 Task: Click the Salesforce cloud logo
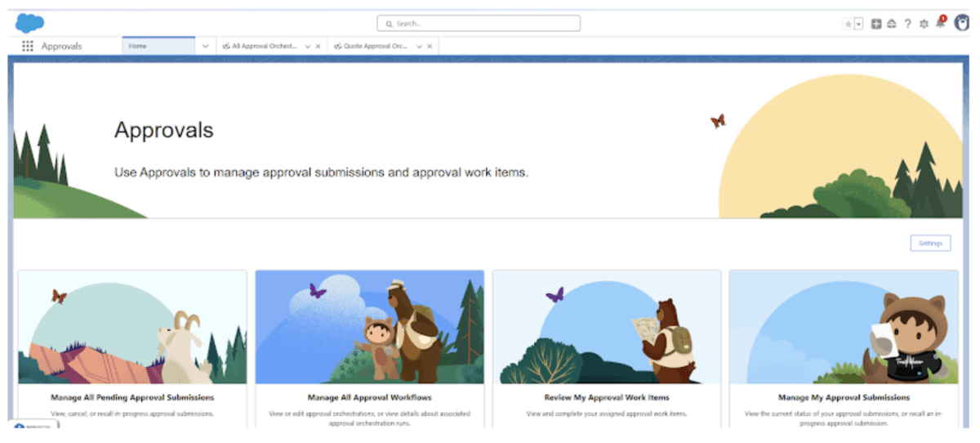click(29, 23)
